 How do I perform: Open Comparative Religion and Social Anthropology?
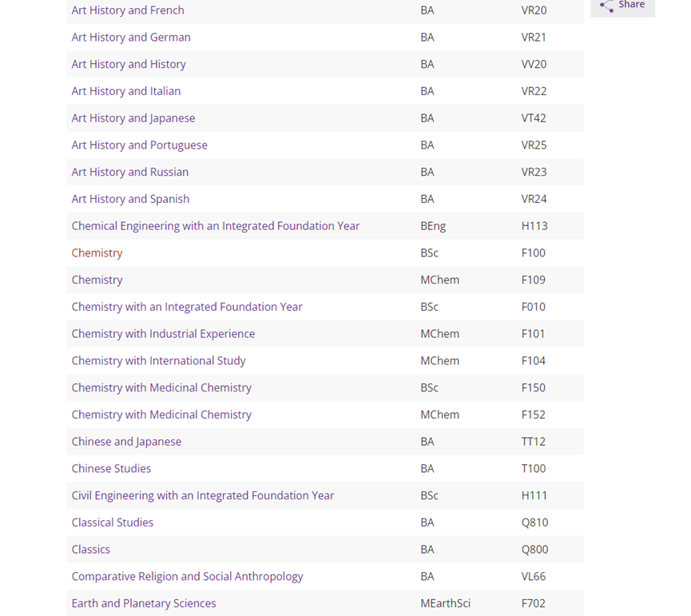click(x=187, y=576)
